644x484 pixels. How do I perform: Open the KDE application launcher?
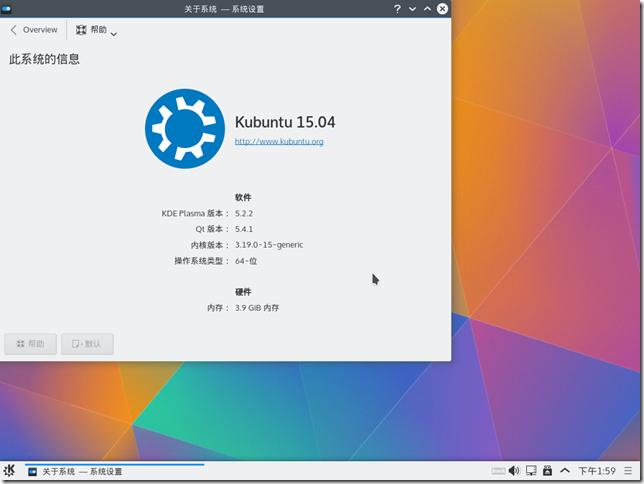coord(9,470)
